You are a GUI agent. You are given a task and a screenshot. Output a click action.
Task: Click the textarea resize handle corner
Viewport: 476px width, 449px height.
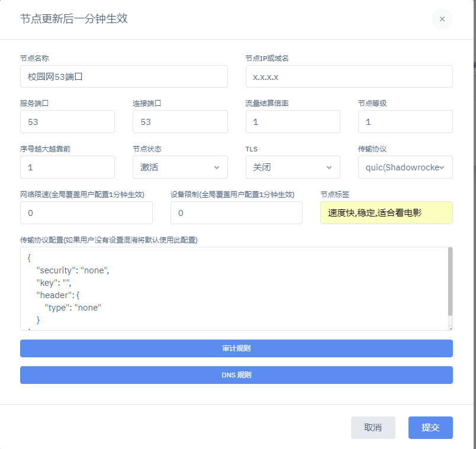(450, 328)
